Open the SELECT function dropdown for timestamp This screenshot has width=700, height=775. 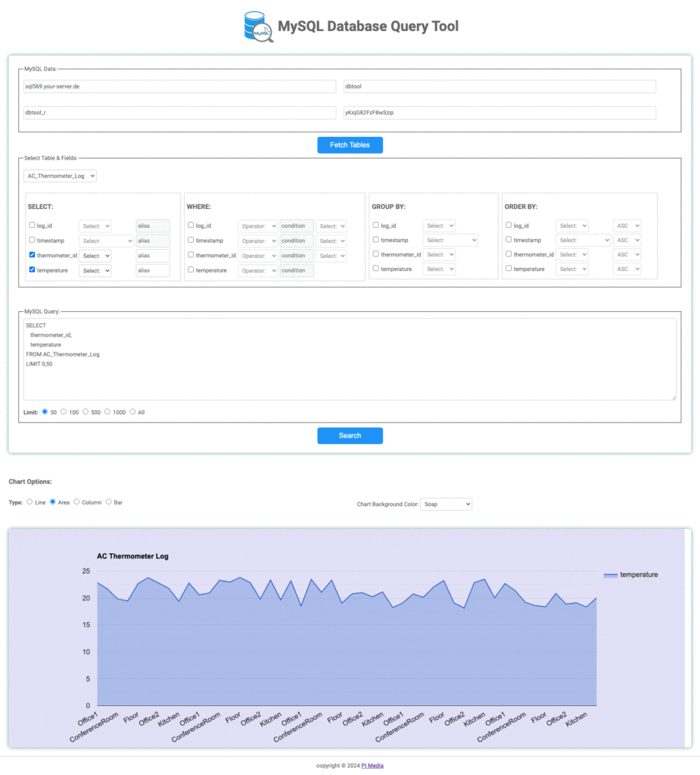click(106, 241)
